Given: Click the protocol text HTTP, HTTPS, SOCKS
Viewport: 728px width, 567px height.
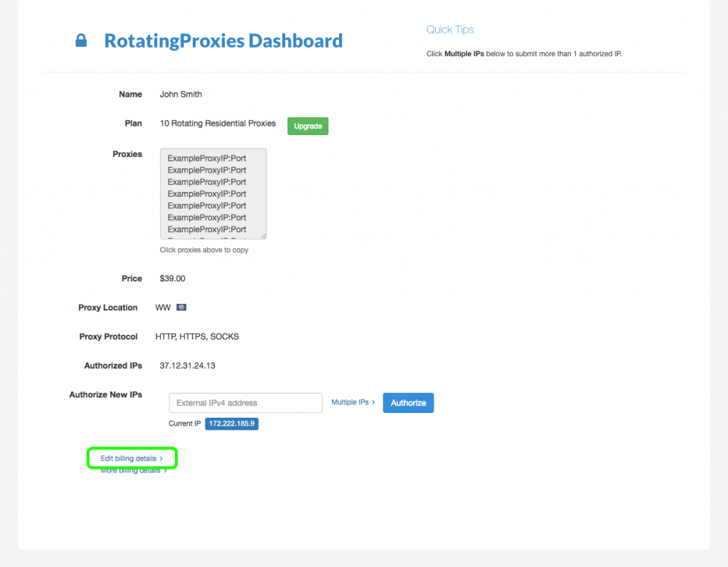Looking at the screenshot, I should 197,336.
